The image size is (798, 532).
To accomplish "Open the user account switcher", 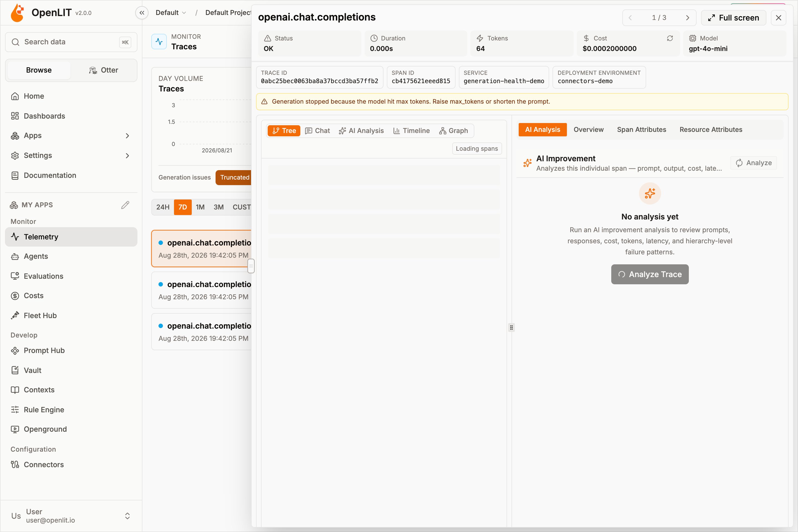I will pyautogui.click(x=71, y=516).
